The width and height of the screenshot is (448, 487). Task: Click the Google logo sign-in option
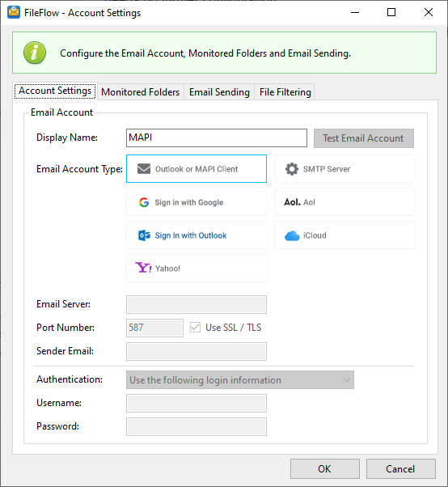point(144,202)
